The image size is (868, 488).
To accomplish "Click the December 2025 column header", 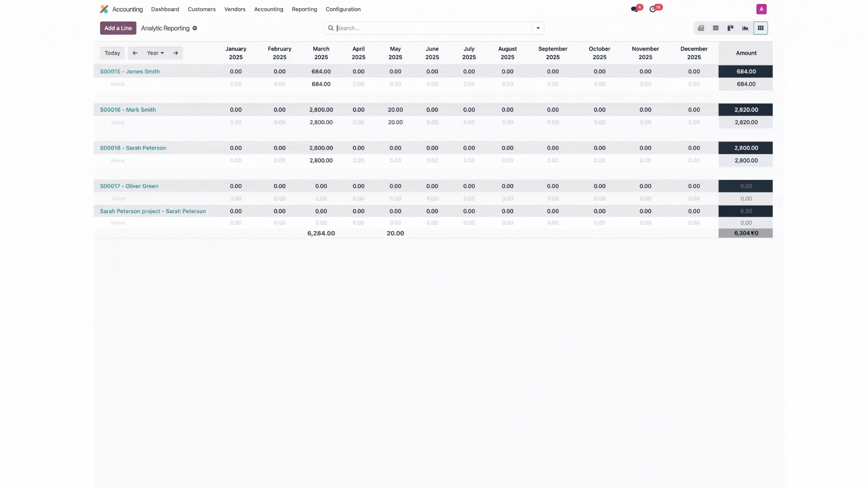I will (693, 53).
